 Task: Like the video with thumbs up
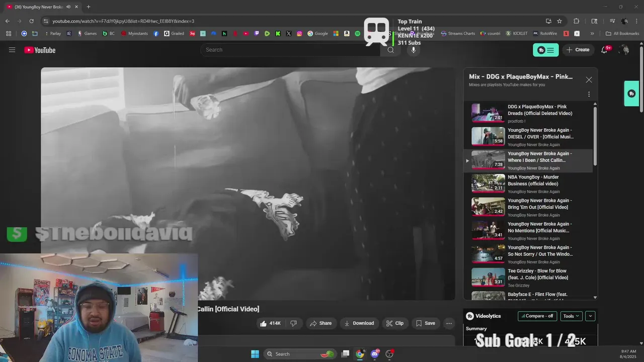[x=270, y=323]
